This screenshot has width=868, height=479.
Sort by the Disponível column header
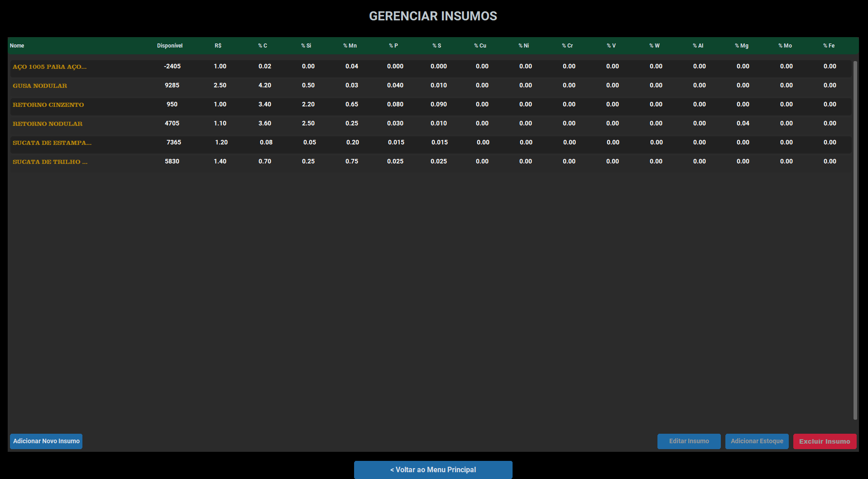(170, 46)
